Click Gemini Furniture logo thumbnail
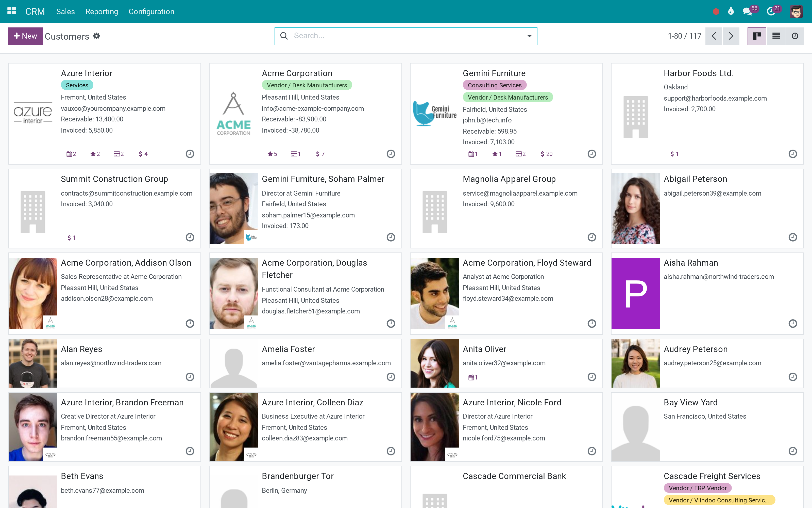812x508 pixels. [x=434, y=114]
